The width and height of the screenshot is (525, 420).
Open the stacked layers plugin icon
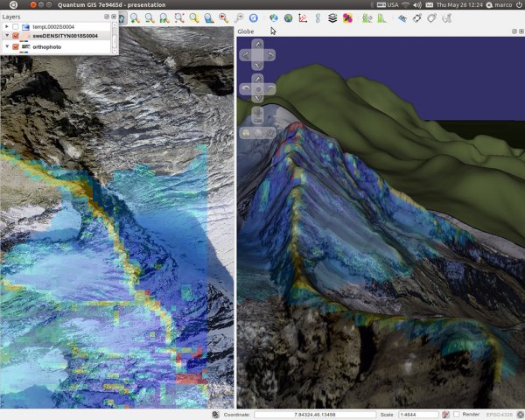tap(332, 18)
